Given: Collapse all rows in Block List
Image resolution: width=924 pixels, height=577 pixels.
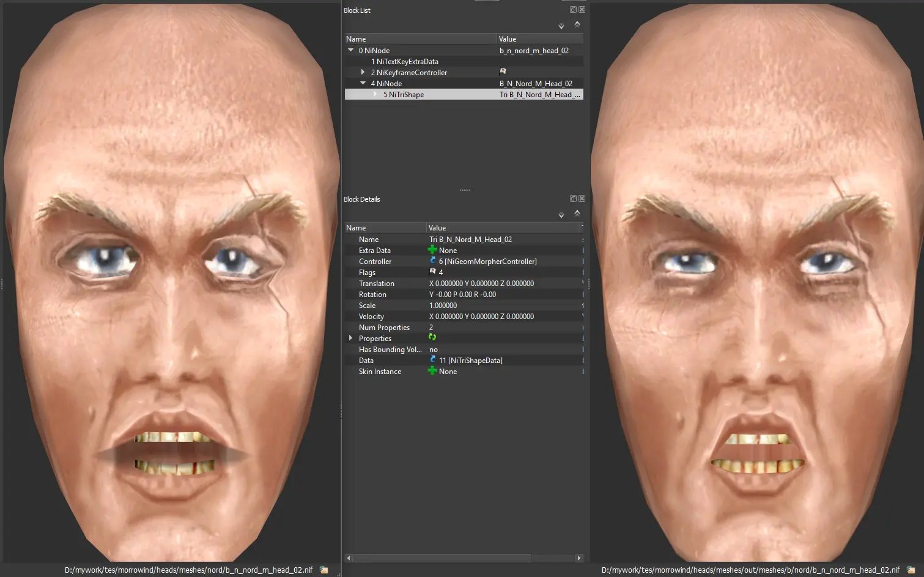Looking at the screenshot, I should pyautogui.click(x=577, y=24).
